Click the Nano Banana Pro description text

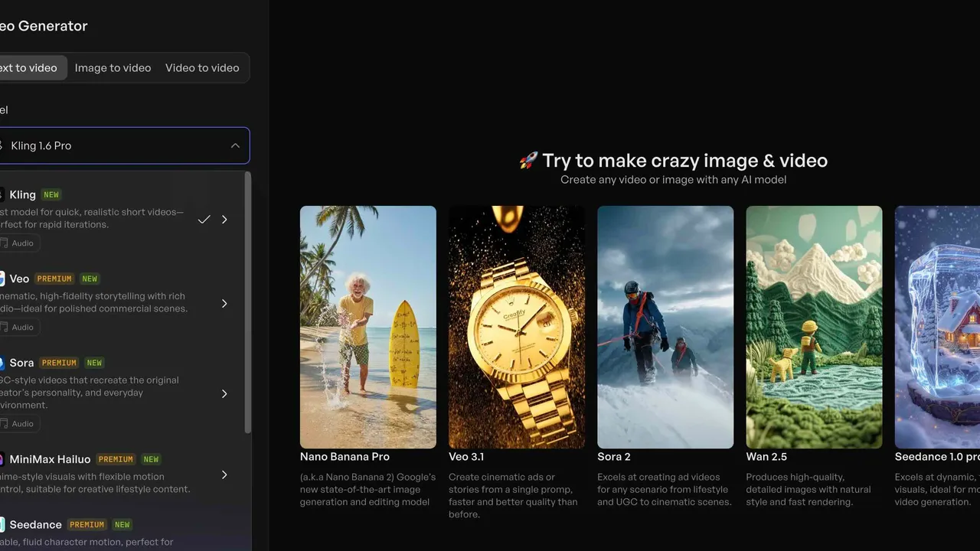[367, 490]
